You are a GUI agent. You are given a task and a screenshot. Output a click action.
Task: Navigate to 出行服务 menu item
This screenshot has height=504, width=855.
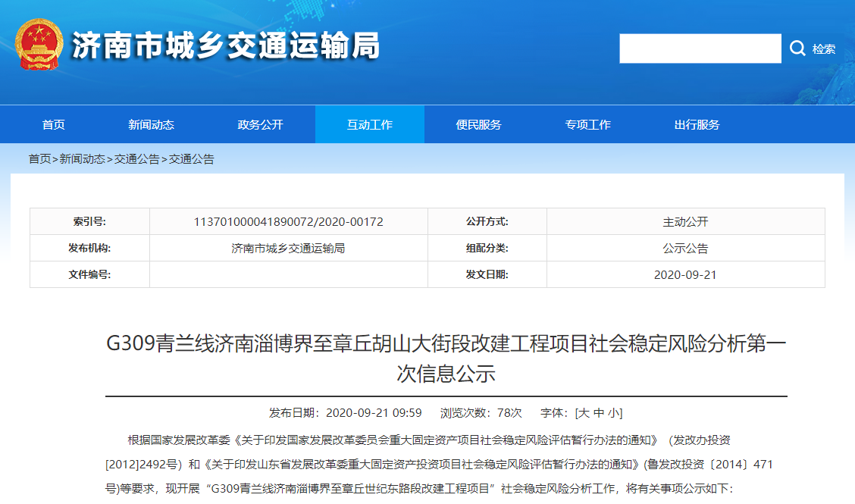pos(697,125)
